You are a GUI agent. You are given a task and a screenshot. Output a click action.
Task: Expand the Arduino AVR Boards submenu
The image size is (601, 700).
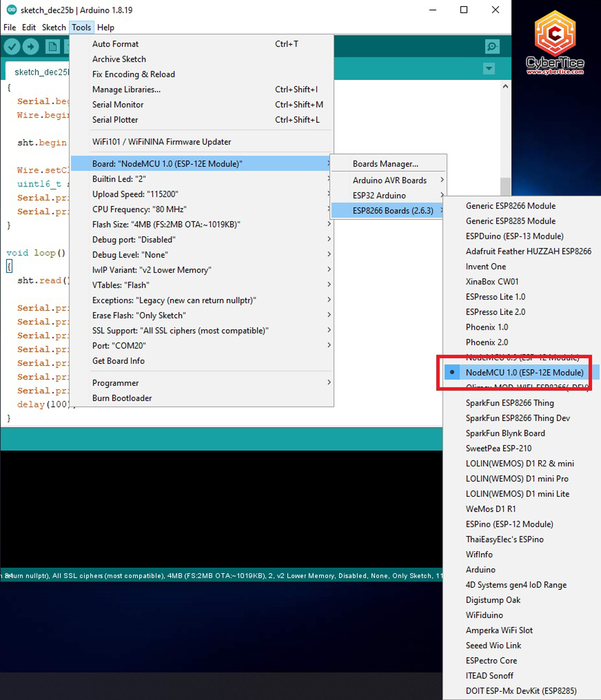coord(389,180)
